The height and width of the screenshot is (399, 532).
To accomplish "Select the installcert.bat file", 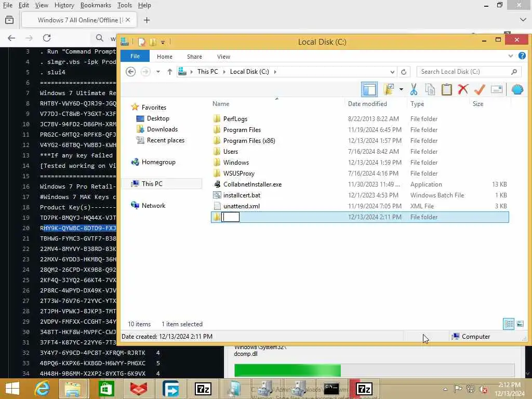I will tap(242, 195).
